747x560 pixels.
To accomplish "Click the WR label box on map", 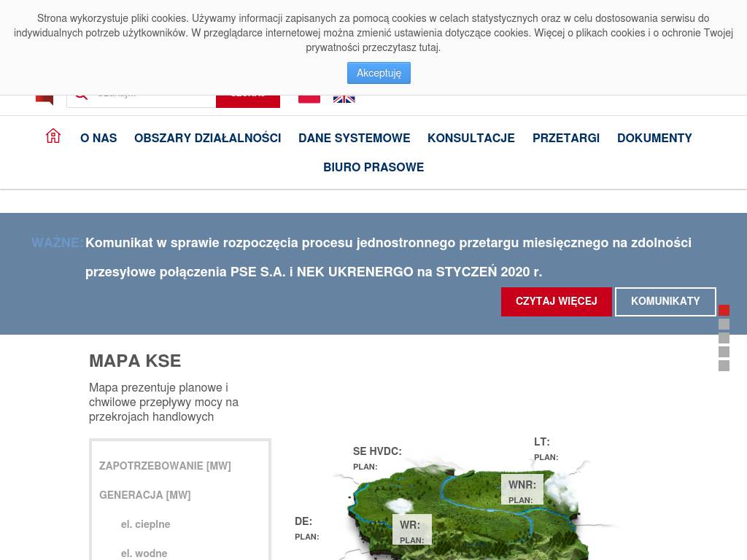I will pyautogui.click(x=411, y=530).
